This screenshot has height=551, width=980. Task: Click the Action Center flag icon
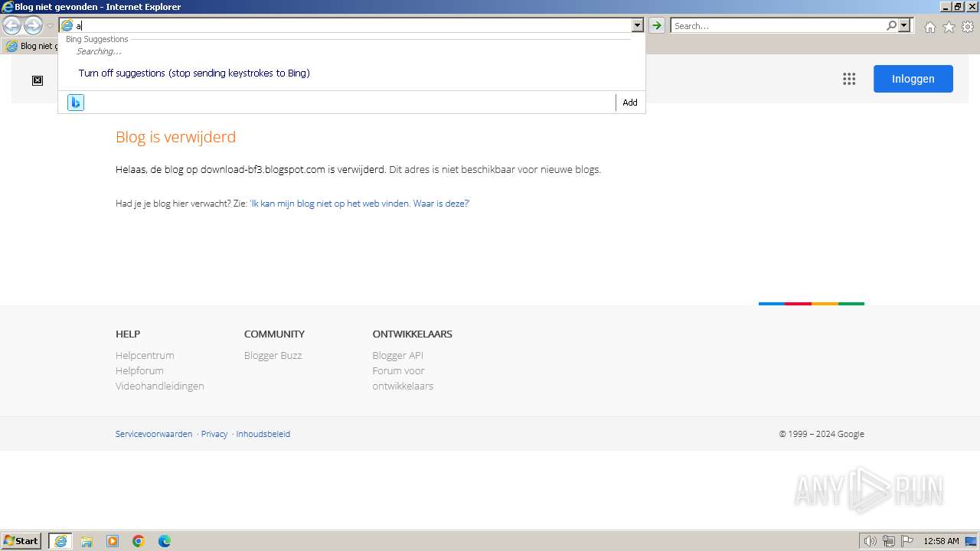tap(907, 541)
